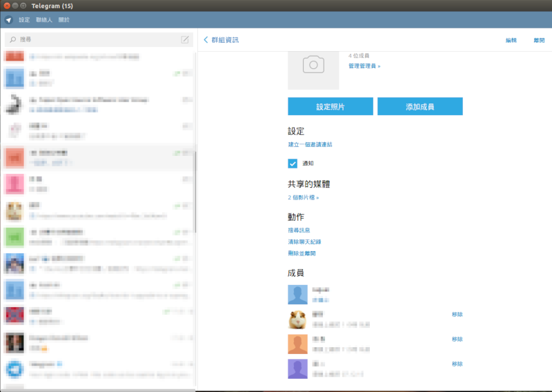Click the compose new message pencil icon

185,39
